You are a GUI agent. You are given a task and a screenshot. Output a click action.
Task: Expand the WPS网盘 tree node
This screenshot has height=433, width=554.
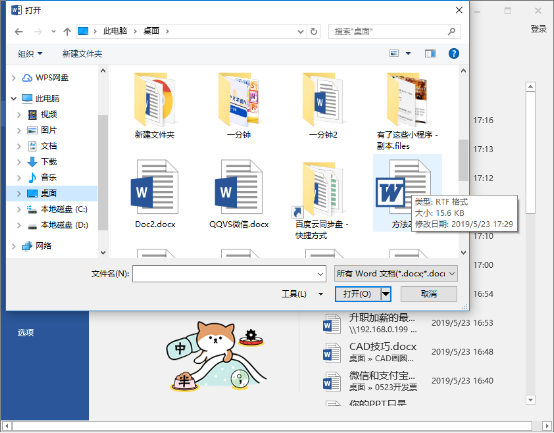[13, 78]
